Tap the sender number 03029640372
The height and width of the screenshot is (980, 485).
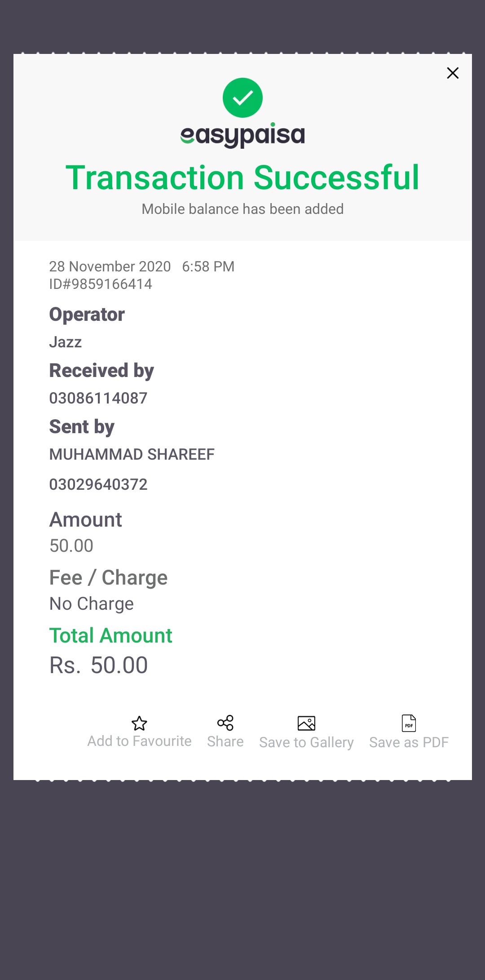[x=98, y=484]
